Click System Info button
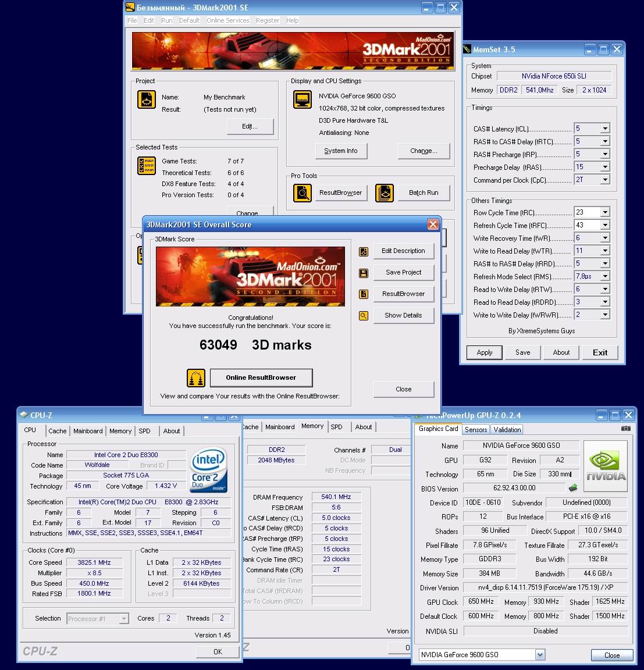The width and height of the screenshot is (644, 670). click(341, 151)
